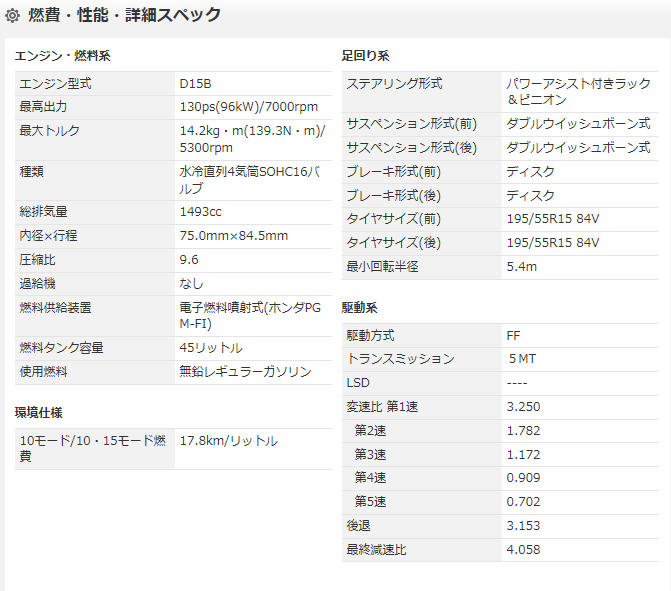Click the gear icon beside 燃費・性能・詳細スペック
The width and height of the screenshot is (671, 591).
(12, 16)
